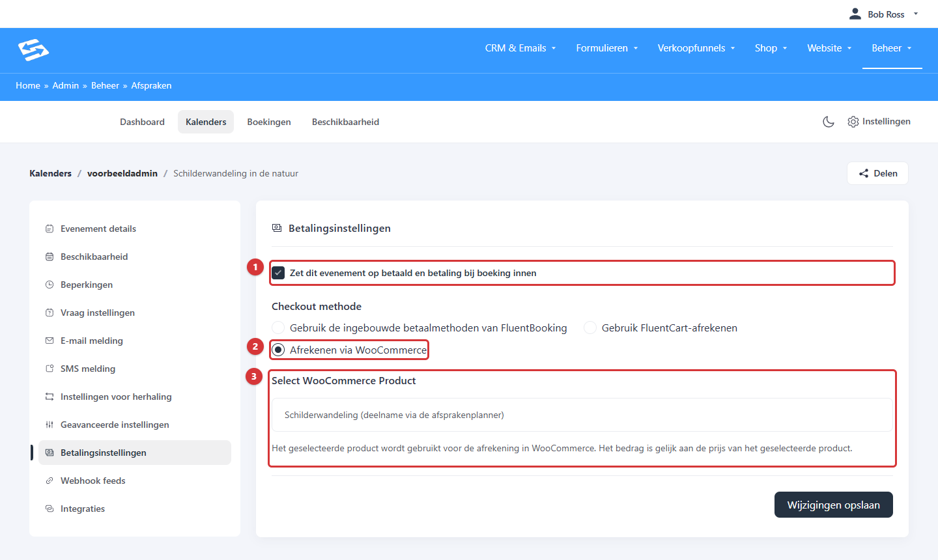Image resolution: width=938 pixels, height=560 pixels.
Task: Click the Betalingsinstellingen sidebar item
Action: [135, 453]
